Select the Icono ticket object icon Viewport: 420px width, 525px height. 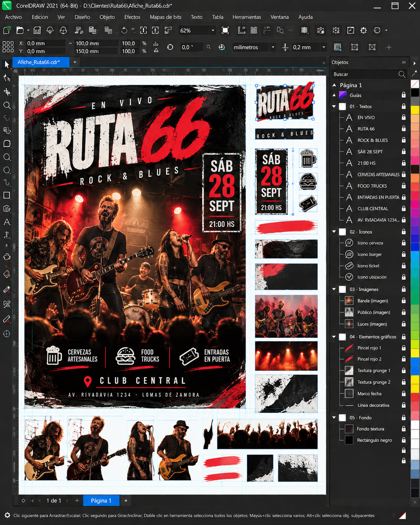pos(349,266)
